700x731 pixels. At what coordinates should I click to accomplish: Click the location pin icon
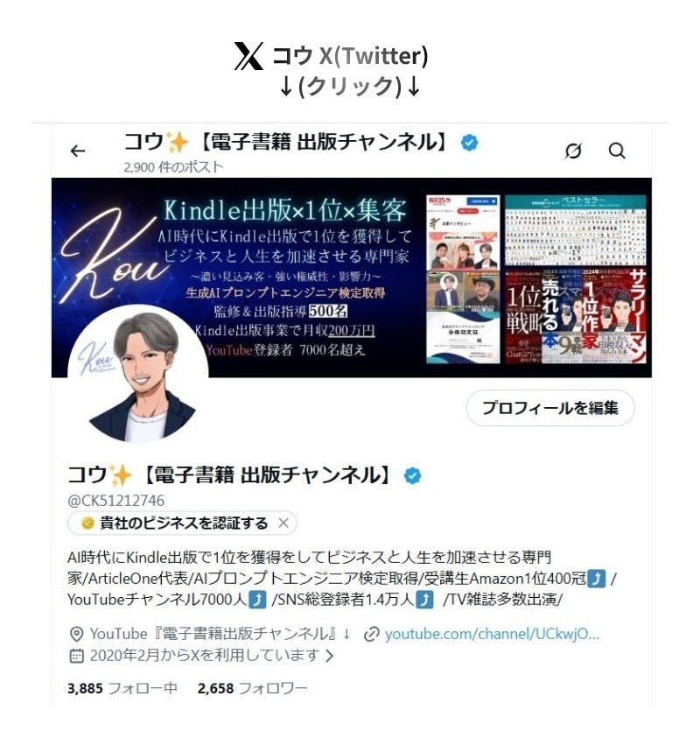coord(76,634)
